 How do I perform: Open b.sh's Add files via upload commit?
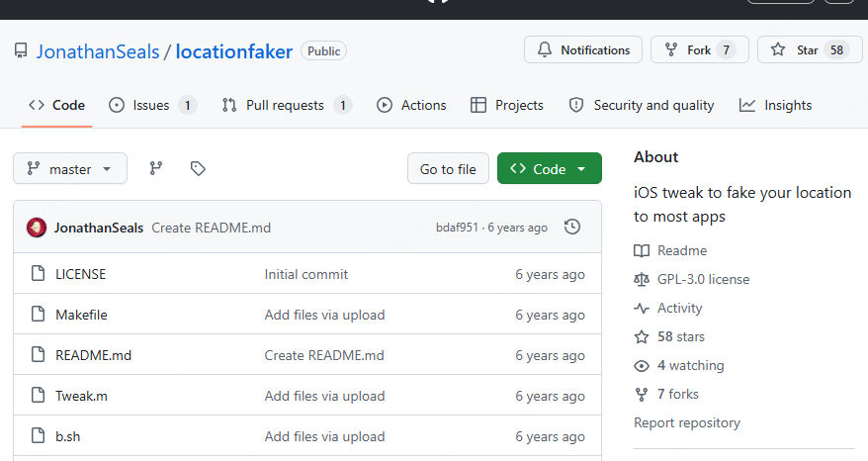[324, 436]
